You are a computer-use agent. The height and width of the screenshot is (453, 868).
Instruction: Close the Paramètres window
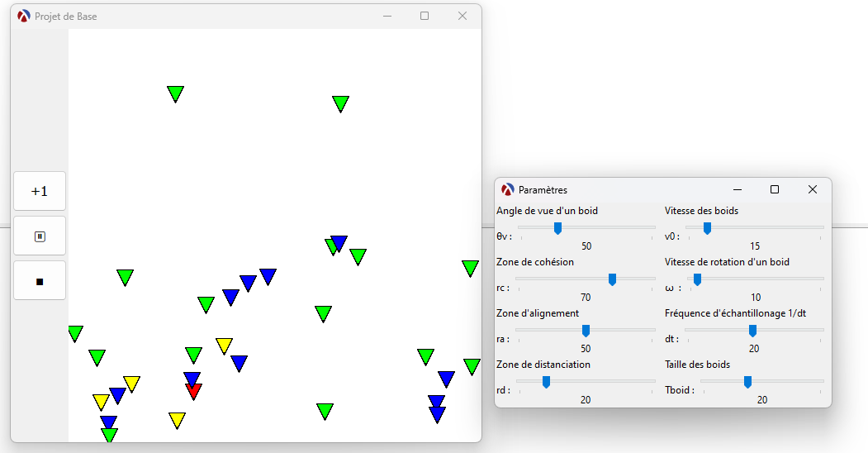[x=813, y=189]
